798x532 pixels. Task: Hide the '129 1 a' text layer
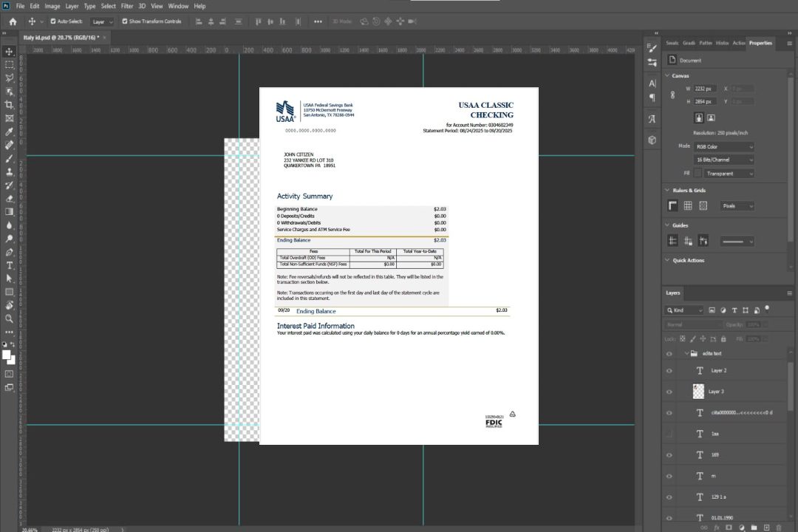(x=669, y=497)
